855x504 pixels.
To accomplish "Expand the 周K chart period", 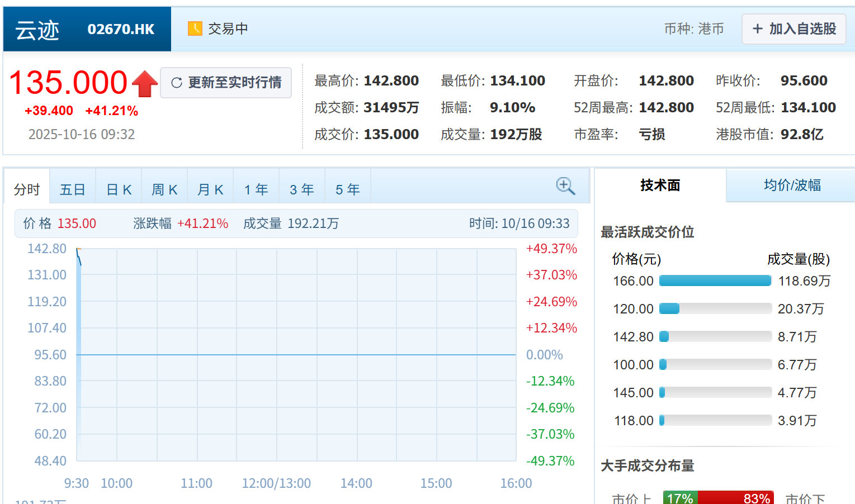I will (x=164, y=188).
